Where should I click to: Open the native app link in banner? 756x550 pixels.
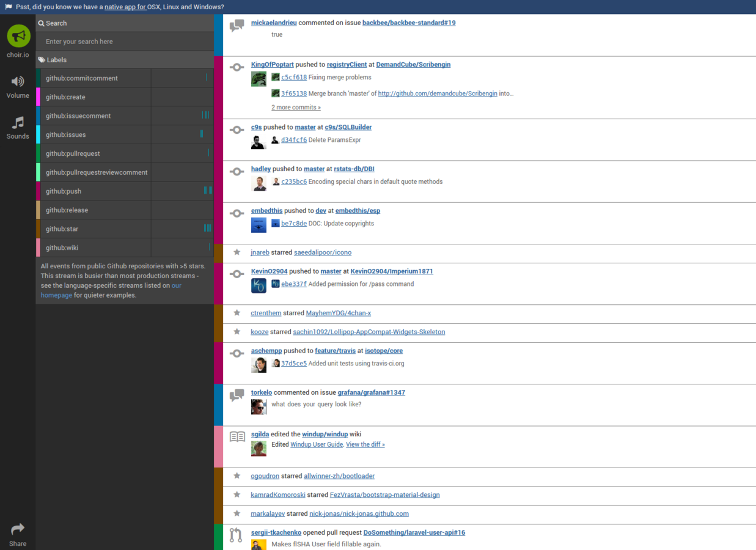pyautogui.click(x=125, y=7)
